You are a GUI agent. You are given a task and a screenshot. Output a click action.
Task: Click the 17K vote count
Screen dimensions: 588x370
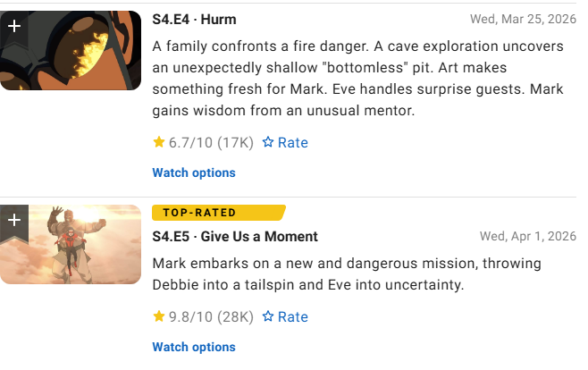click(235, 142)
